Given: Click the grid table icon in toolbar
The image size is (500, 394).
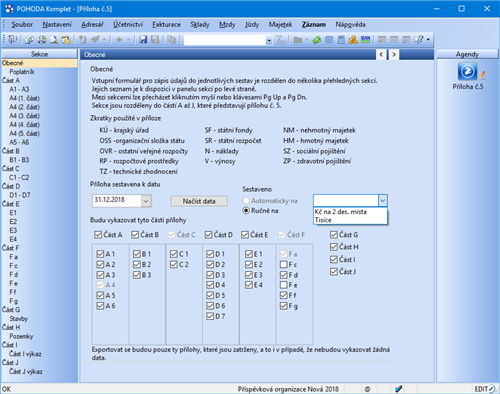Looking at the screenshot, I should tap(329, 40).
